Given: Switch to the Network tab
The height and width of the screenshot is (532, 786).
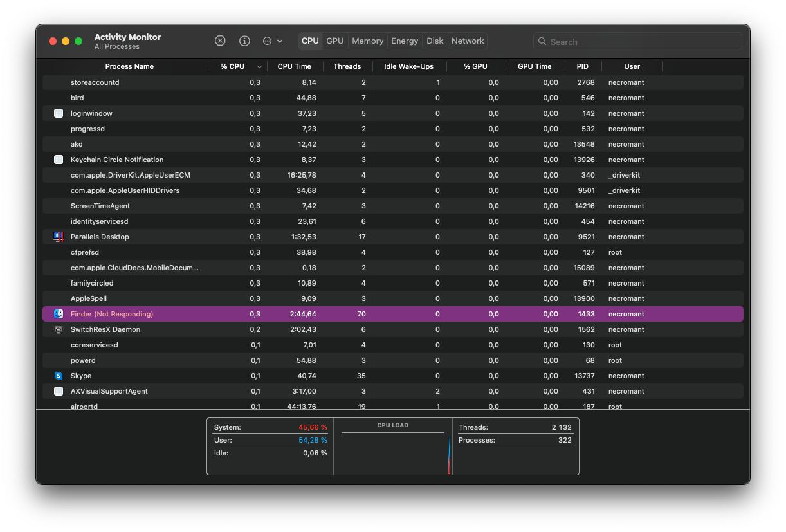Looking at the screenshot, I should click(x=468, y=41).
